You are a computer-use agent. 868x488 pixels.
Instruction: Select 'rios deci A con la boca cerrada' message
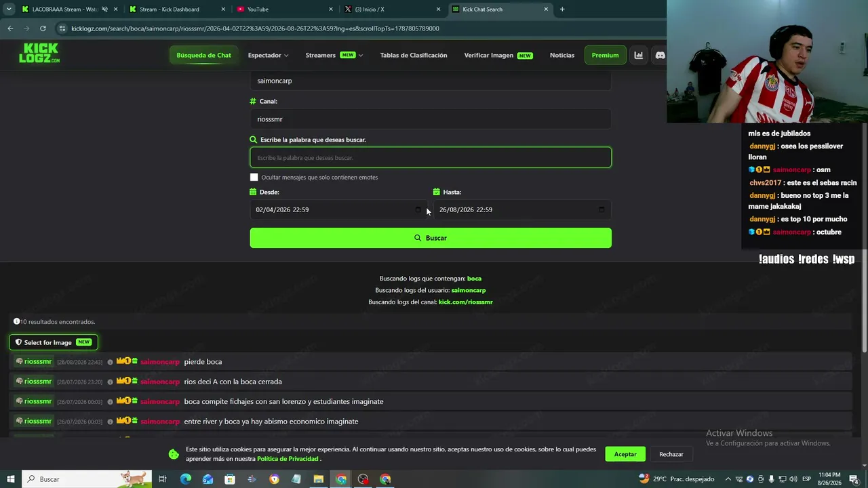pyautogui.click(x=233, y=382)
